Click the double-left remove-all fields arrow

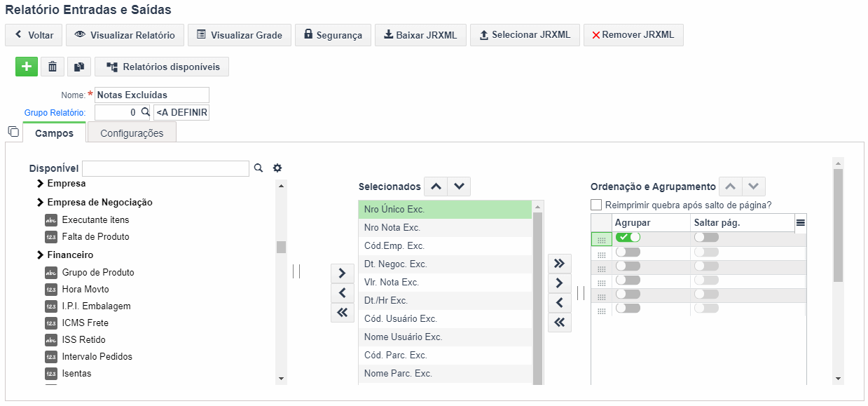tap(342, 313)
